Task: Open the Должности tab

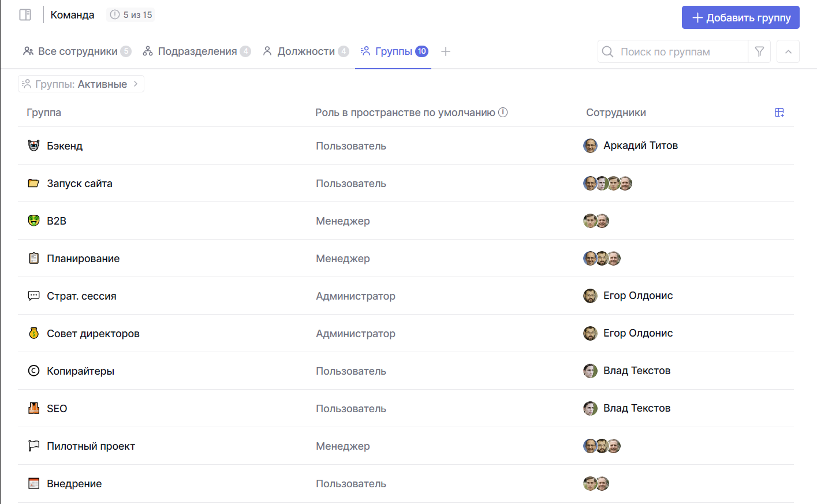Action: pos(305,51)
